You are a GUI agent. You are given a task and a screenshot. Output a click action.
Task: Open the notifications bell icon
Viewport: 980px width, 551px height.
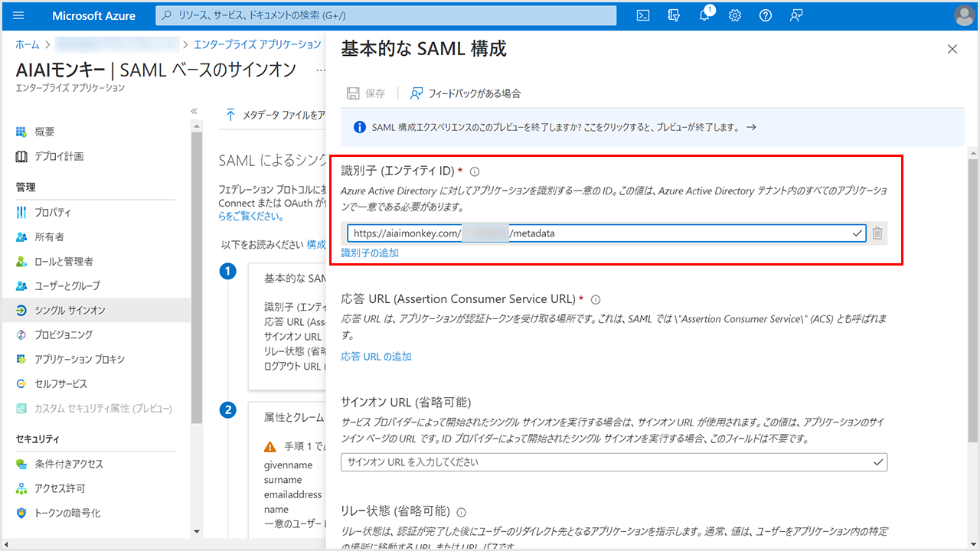tap(704, 15)
